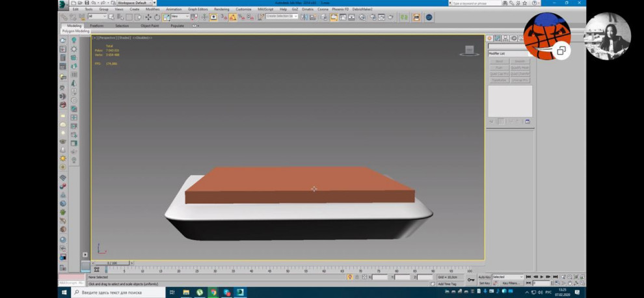The height and width of the screenshot is (298, 644).
Task: Toggle Set Key mode
Action: coord(484,284)
